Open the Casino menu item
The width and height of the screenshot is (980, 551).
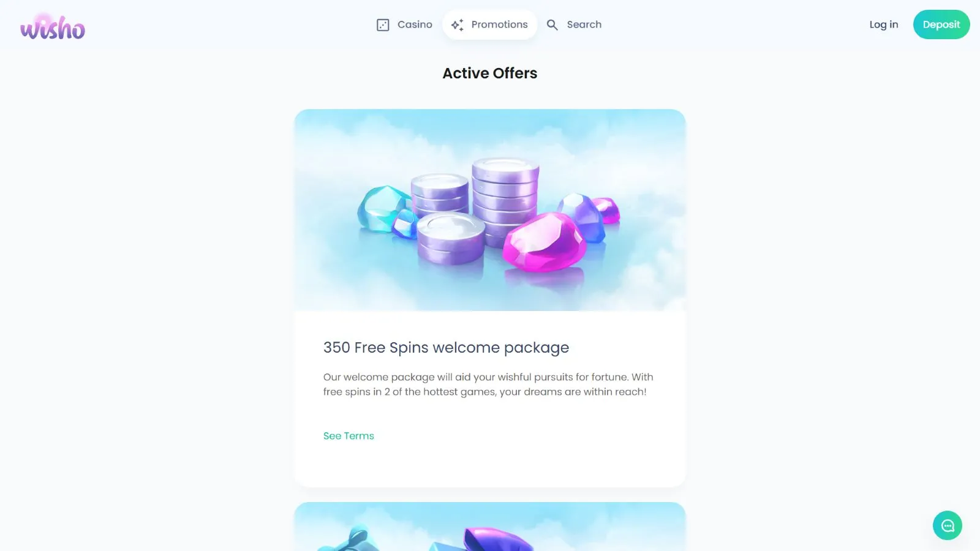click(x=404, y=24)
